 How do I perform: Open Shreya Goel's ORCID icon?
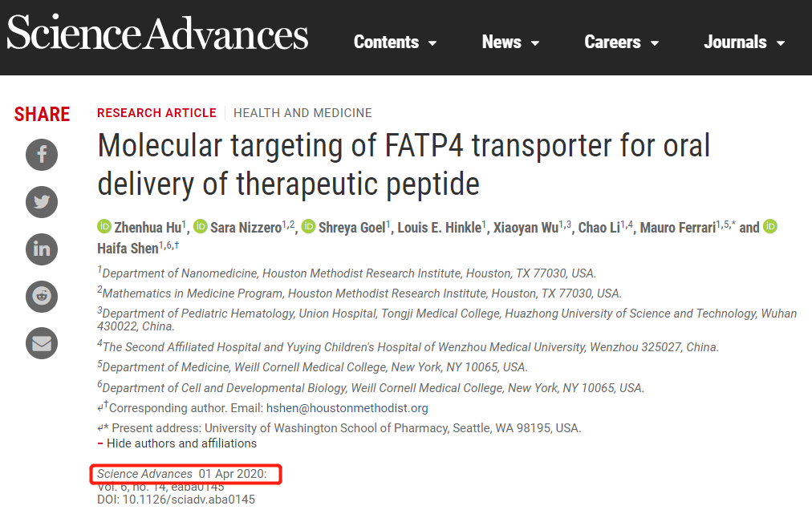pos(309,227)
